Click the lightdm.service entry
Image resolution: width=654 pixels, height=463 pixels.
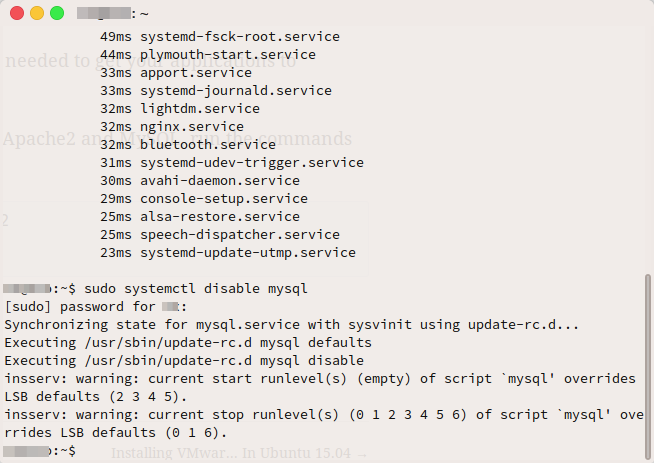point(200,109)
